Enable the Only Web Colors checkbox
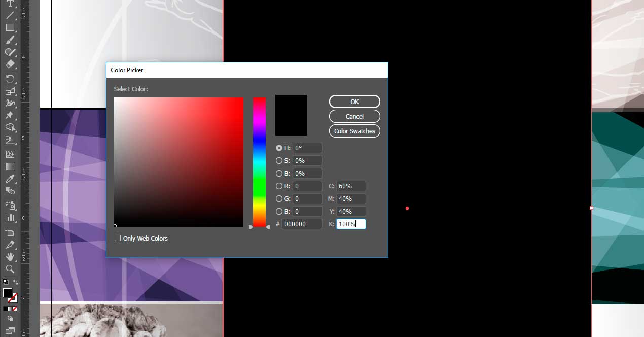This screenshot has width=644, height=337. coord(118,238)
